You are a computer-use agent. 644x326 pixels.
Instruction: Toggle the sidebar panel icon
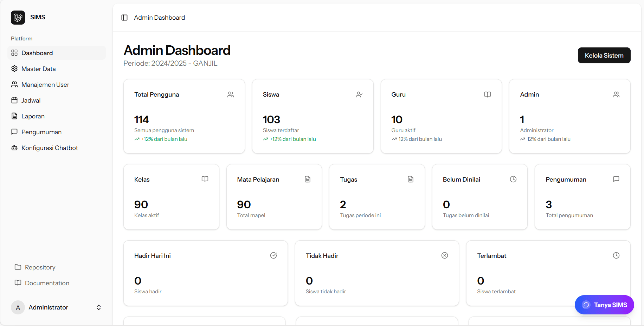(x=124, y=18)
